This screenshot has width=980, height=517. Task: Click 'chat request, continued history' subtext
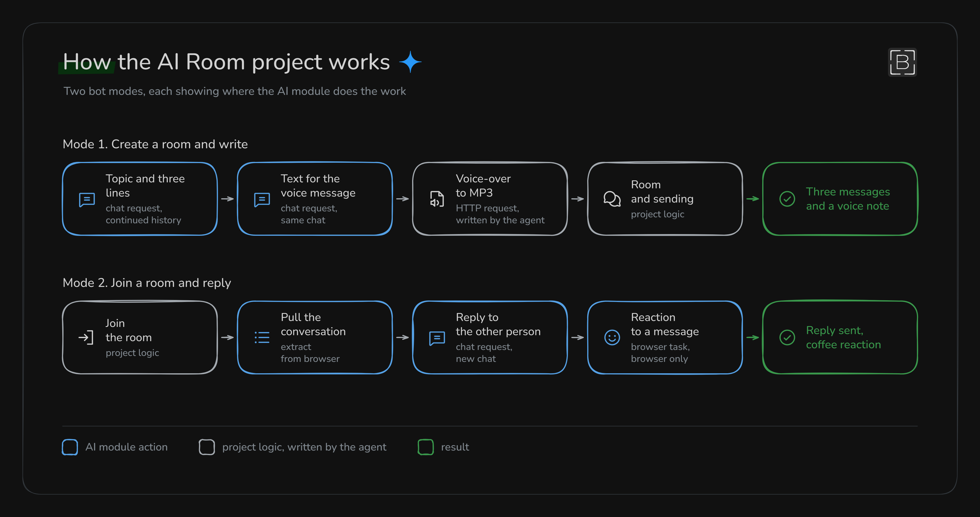coord(143,214)
